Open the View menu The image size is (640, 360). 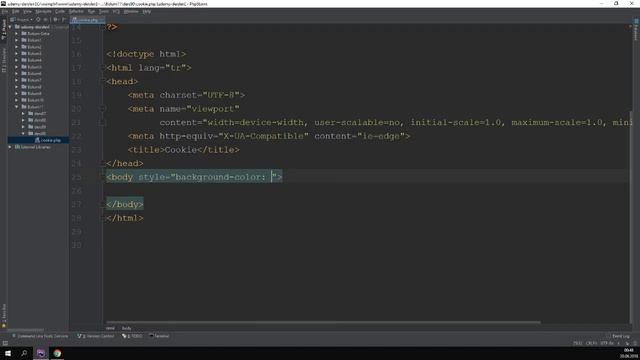point(27,11)
